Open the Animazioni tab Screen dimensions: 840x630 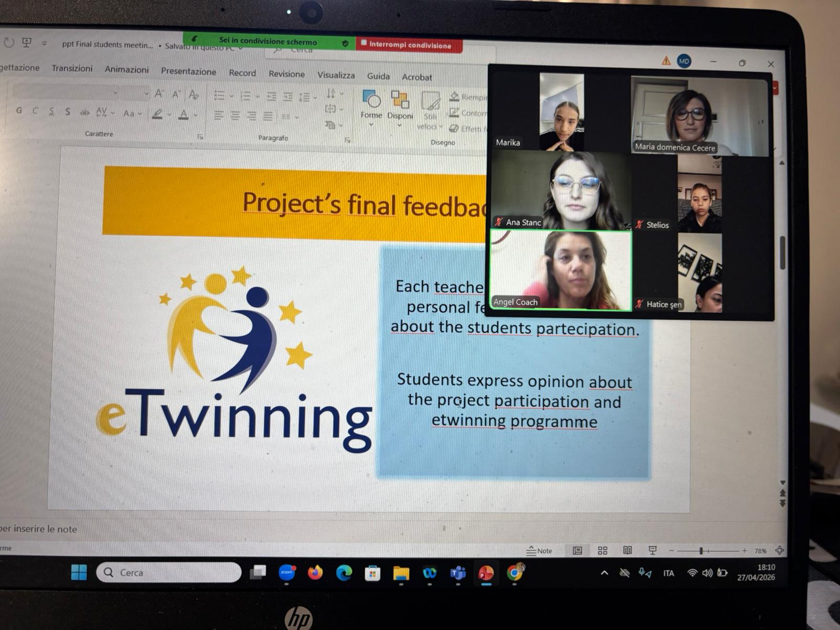(x=127, y=69)
